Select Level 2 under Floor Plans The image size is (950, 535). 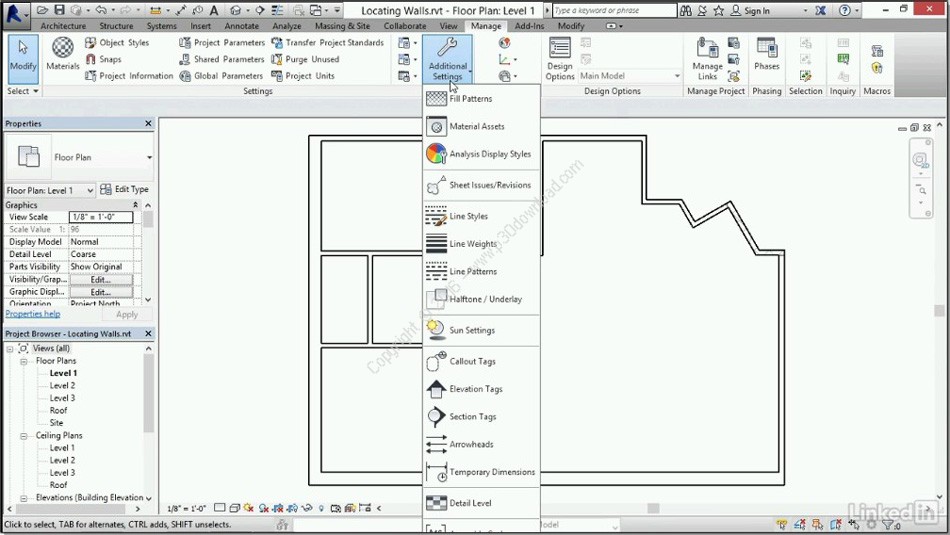[x=62, y=385]
